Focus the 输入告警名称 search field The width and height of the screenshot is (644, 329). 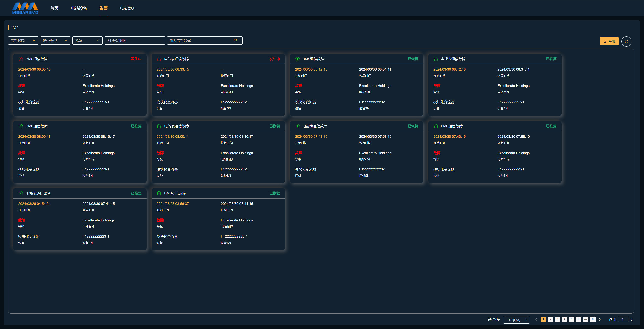pyautogui.click(x=204, y=41)
